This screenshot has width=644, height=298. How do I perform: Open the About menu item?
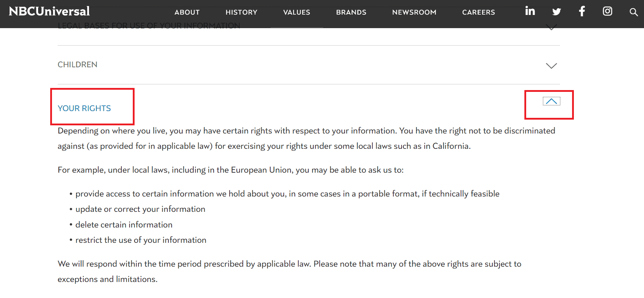[x=187, y=12]
